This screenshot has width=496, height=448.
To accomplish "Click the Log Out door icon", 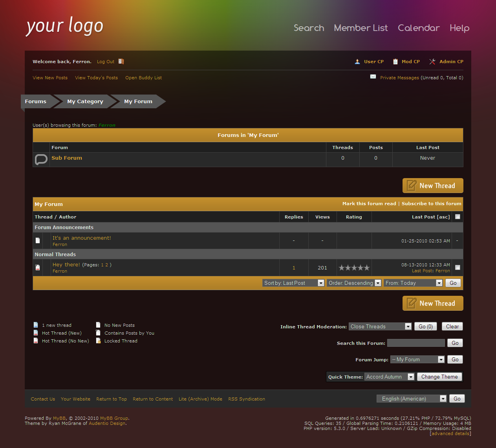I will pos(121,62).
